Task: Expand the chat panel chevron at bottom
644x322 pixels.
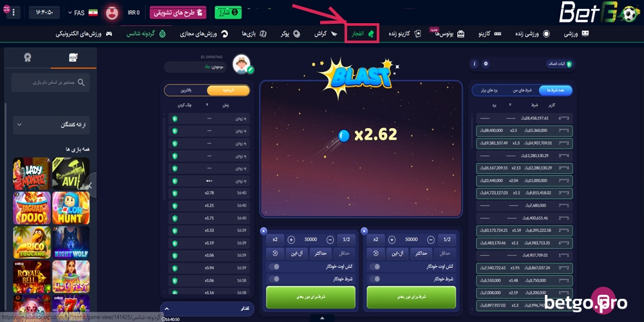Action: tap(167, 308)
